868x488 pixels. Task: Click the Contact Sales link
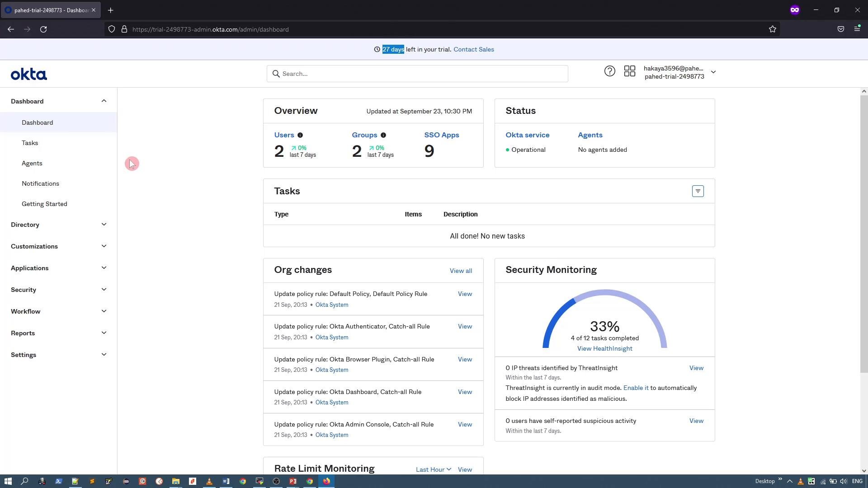(x=473, y=49)
